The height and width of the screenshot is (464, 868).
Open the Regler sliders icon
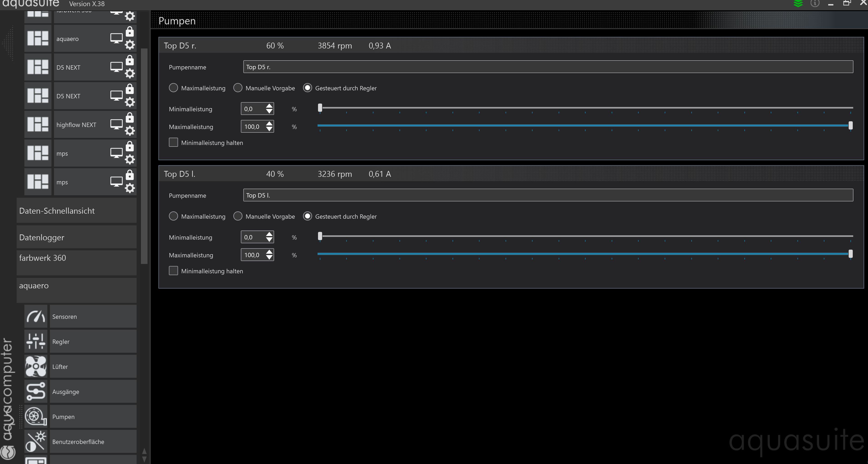[x=36, y=341]
